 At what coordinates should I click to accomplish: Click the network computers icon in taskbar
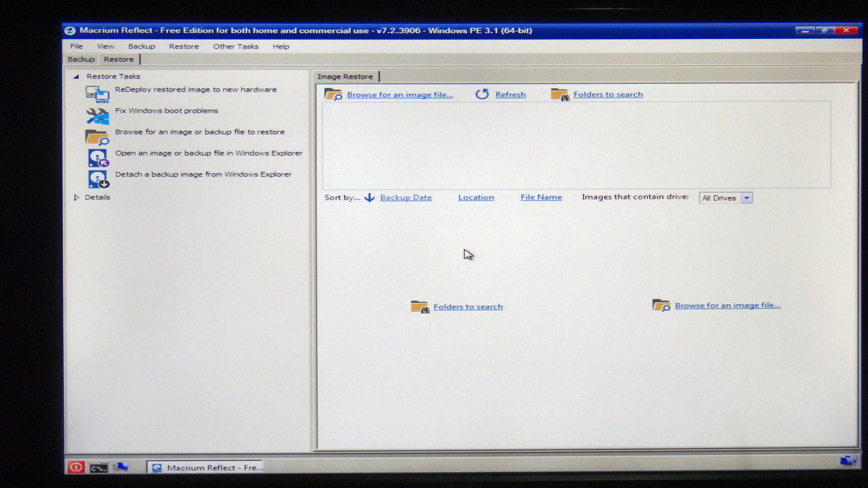click(x=121, y=467)
